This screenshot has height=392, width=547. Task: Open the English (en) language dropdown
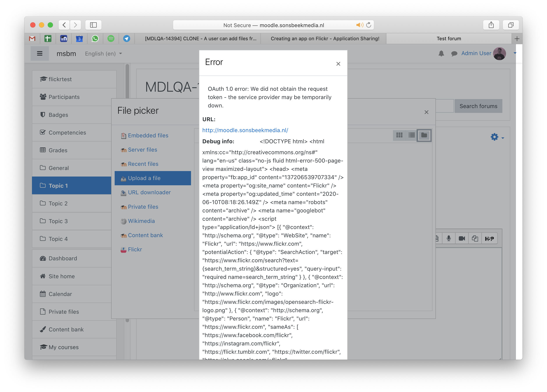click(x=103, y=54)
